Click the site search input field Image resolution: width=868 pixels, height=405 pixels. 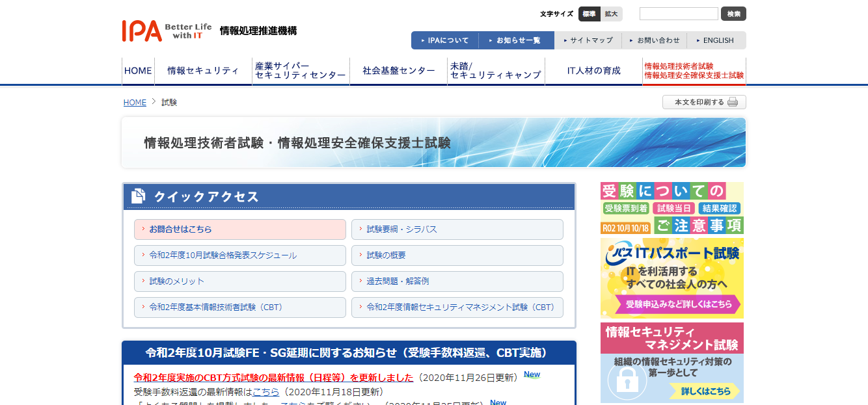(x=679, y=14)
